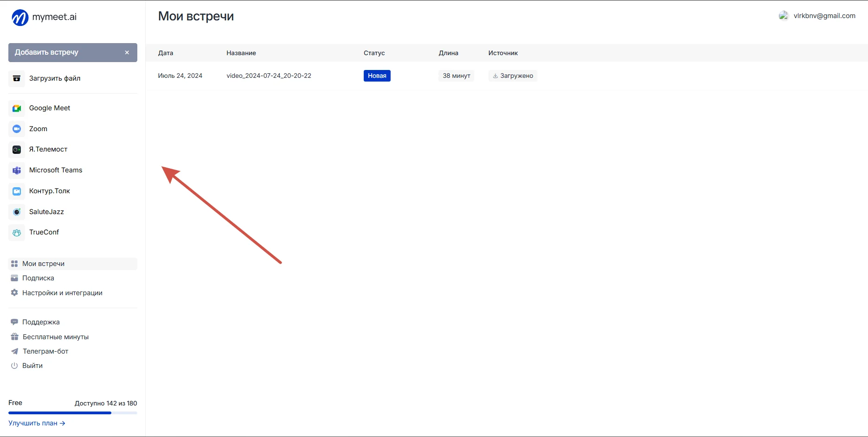This screenshot has width=868, height=437.
Task: Click the power icon next to Выйти
Action: (x=14, y=366)
